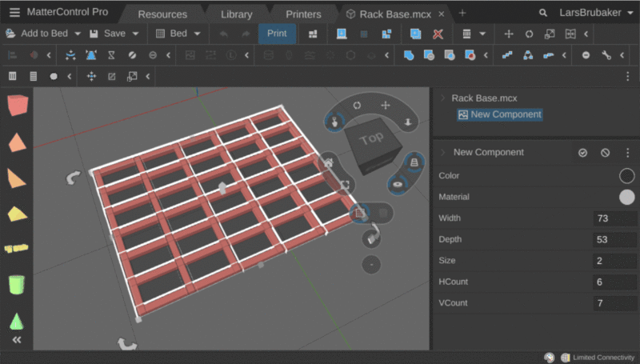This screenshot has height=364, width=640.
Task: Click the zoom to selection icon
Action: click(x=345, y=185)
